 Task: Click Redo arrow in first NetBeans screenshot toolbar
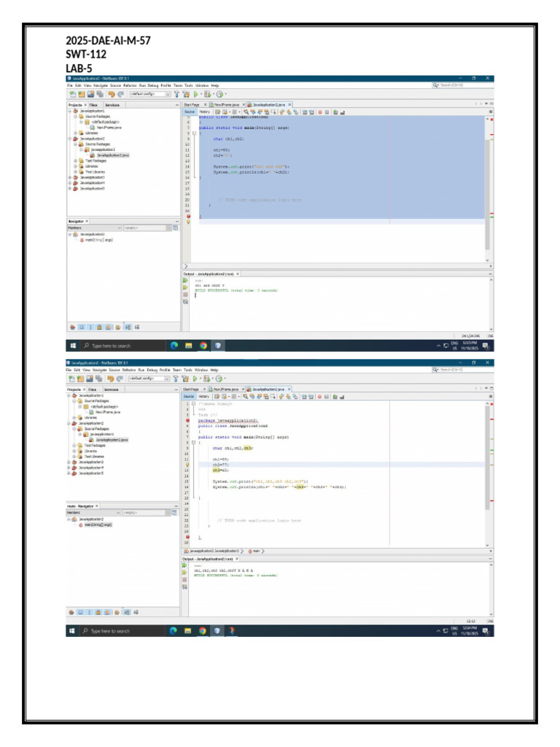tap(121, 94)
